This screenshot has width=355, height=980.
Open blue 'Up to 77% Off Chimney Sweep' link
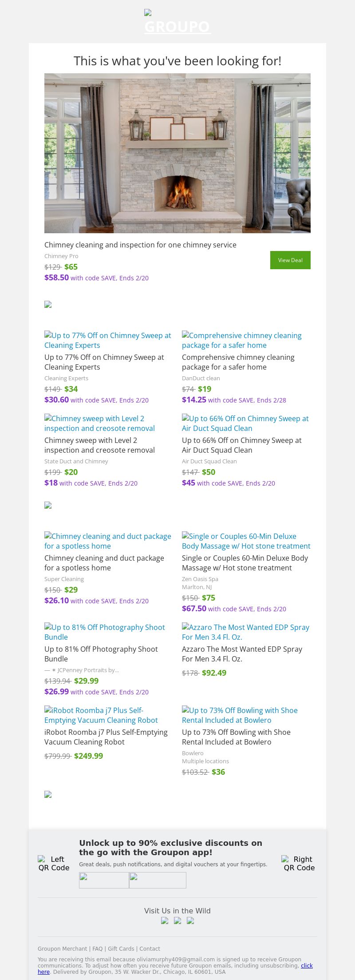coord(108,340)
